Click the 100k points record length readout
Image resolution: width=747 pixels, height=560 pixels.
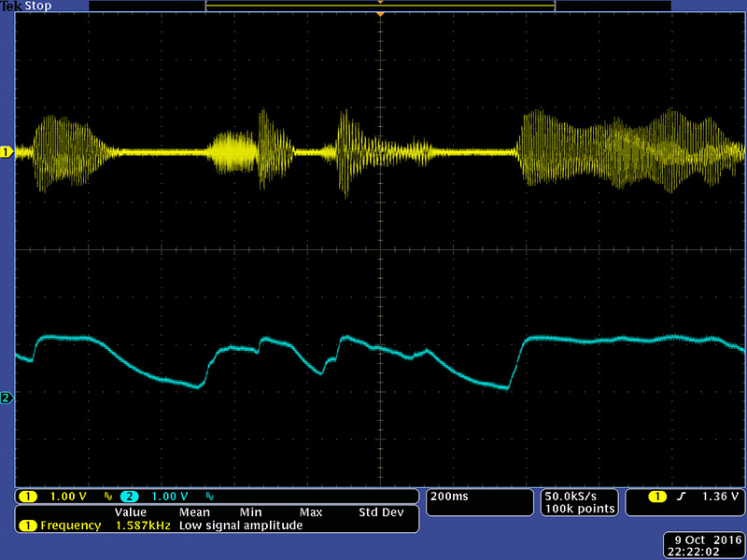[580, 509]
